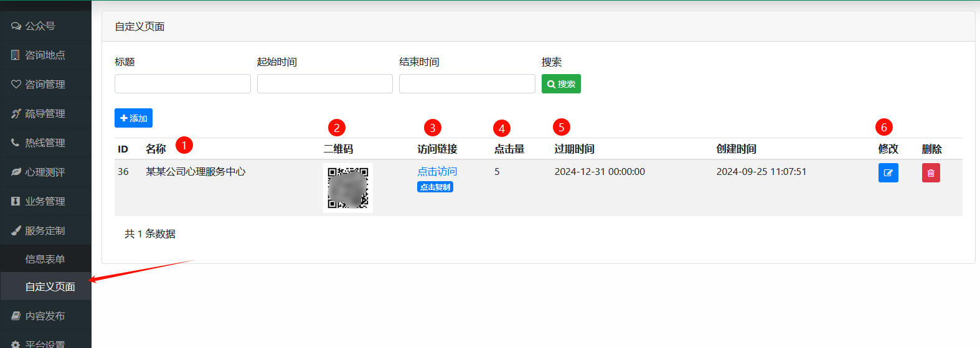Select the 信息表单 submenu item
This screenshot has width=980, height=348.
(45, 259)
